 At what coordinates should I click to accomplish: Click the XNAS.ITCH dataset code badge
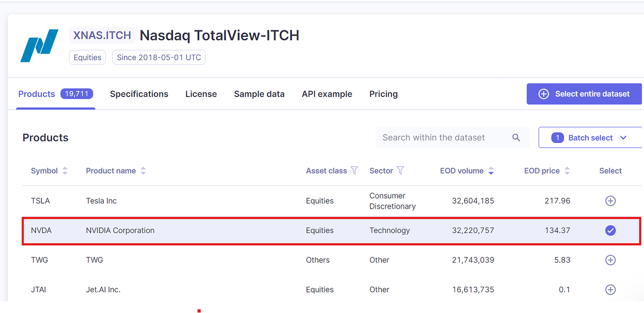[102, 35]
